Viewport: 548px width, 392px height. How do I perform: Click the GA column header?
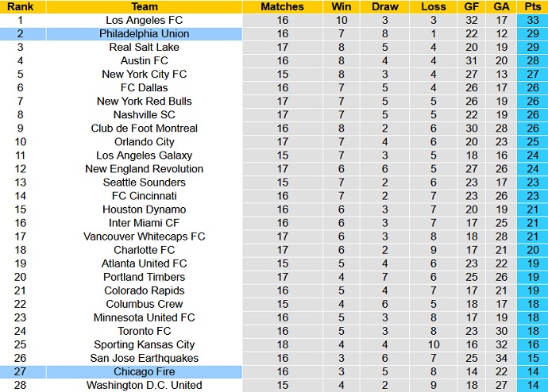[x=501, y=6]
